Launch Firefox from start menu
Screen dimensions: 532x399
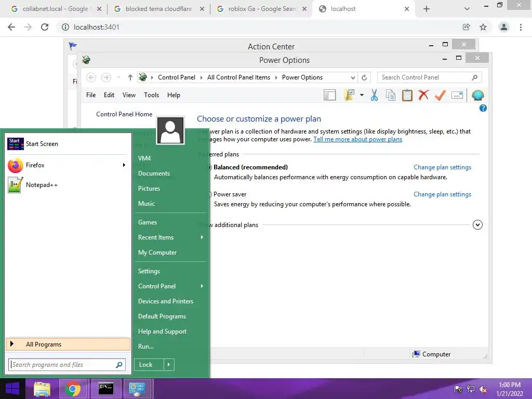click(x=68, y=165)
